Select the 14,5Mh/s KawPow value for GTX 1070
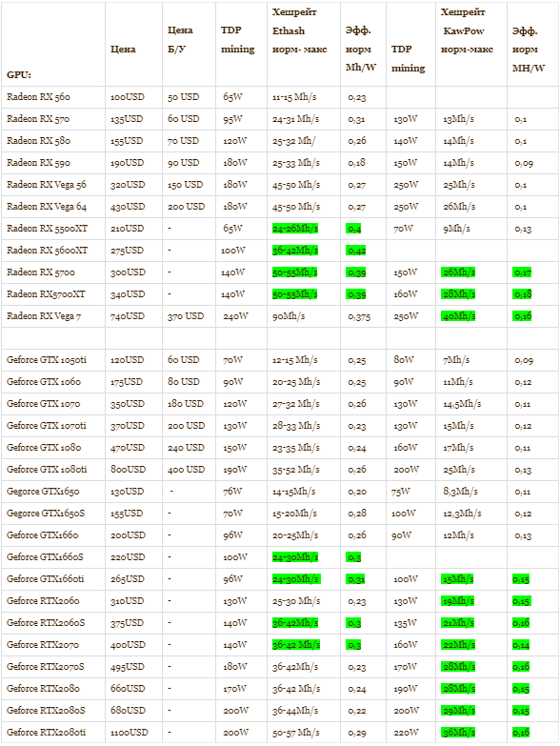Screen dimensions: 560x746 (462, 404)
